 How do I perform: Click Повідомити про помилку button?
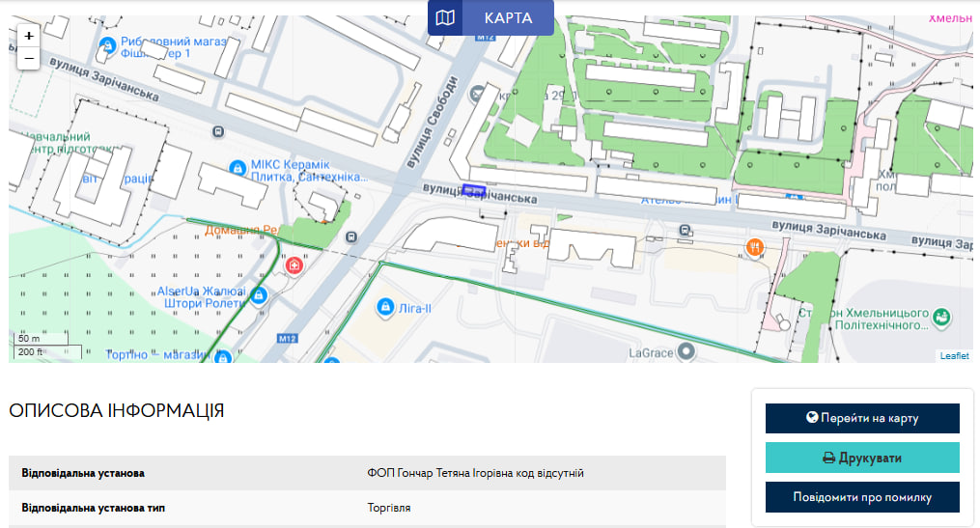click(x=862, y=497)
